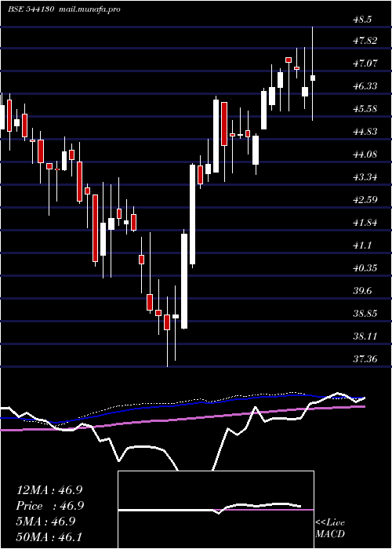392x549 pixels.
Task: Click the 46.33 price axis label
Action: point(365,86)
